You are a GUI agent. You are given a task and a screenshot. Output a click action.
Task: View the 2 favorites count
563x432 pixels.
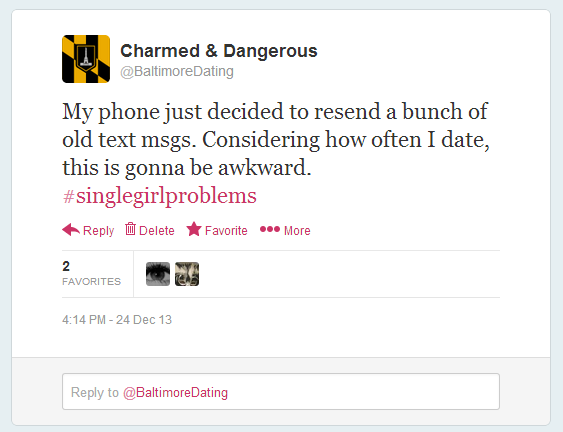pos(66,266)
